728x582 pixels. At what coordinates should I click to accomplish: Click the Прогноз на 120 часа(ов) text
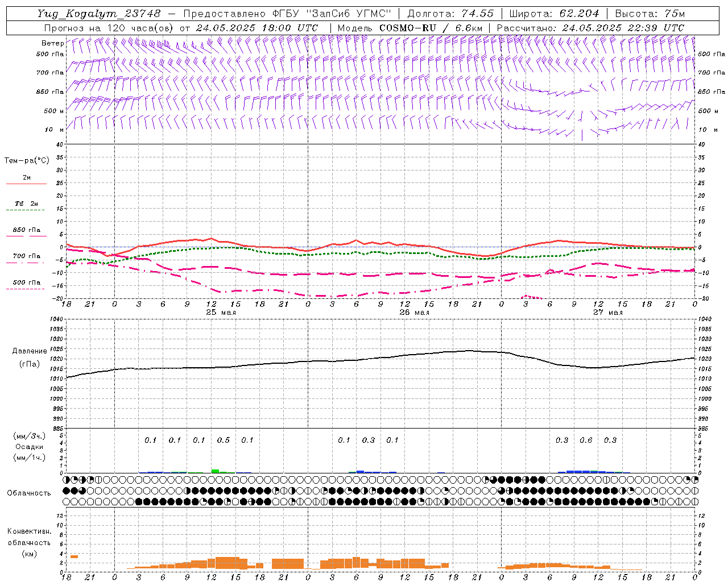tap(109, 28)
